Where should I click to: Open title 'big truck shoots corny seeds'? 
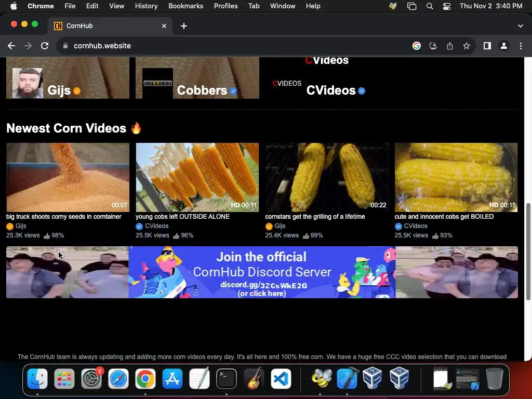point(64,217)
